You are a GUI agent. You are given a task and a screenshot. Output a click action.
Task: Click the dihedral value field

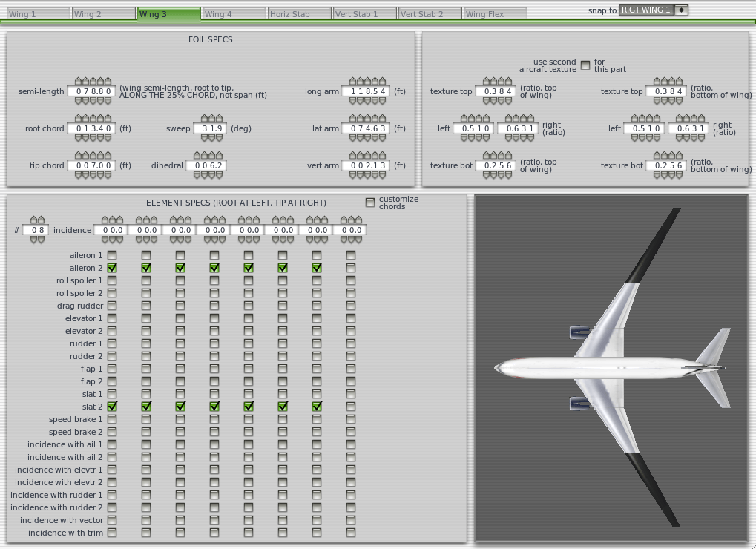click(206, 165)
